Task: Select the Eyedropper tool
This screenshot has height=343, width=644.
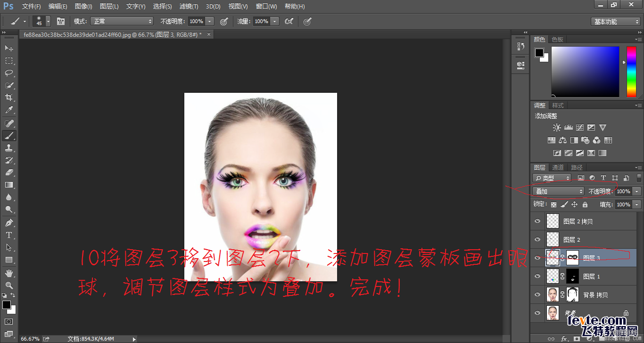Action: [x=9, y=110]
